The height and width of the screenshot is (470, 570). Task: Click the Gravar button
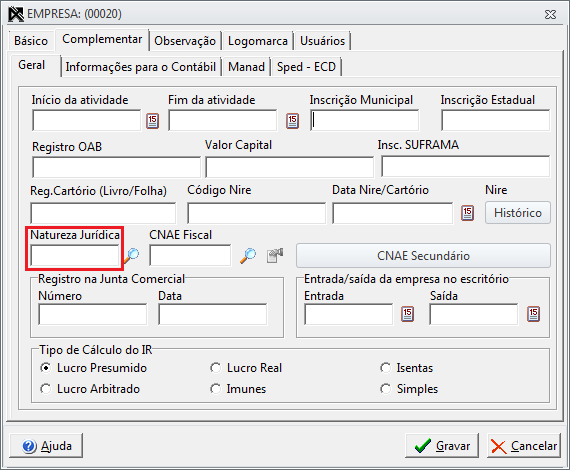pos(442,446)
